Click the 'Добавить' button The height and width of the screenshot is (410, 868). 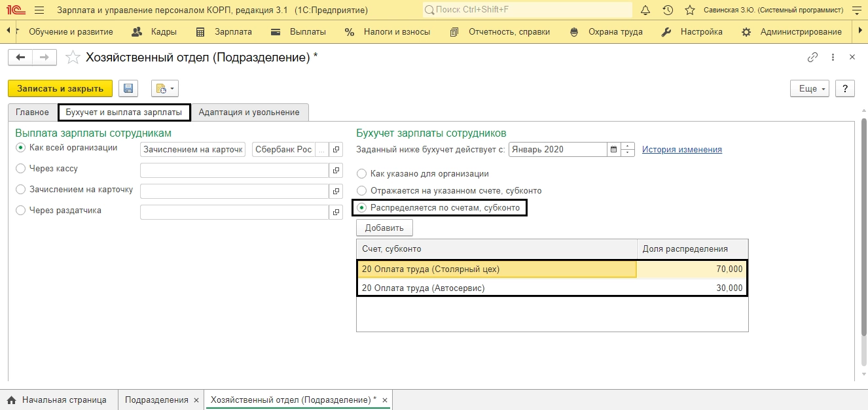click(x=384, y=228)
